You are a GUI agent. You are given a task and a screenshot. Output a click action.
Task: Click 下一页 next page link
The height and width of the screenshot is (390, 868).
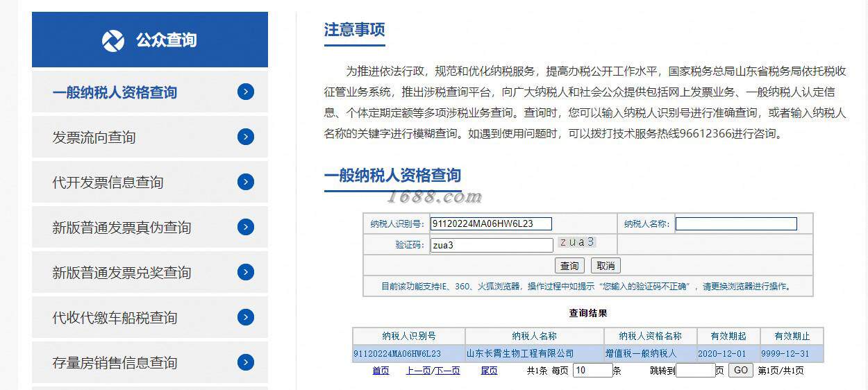(448, 371)
